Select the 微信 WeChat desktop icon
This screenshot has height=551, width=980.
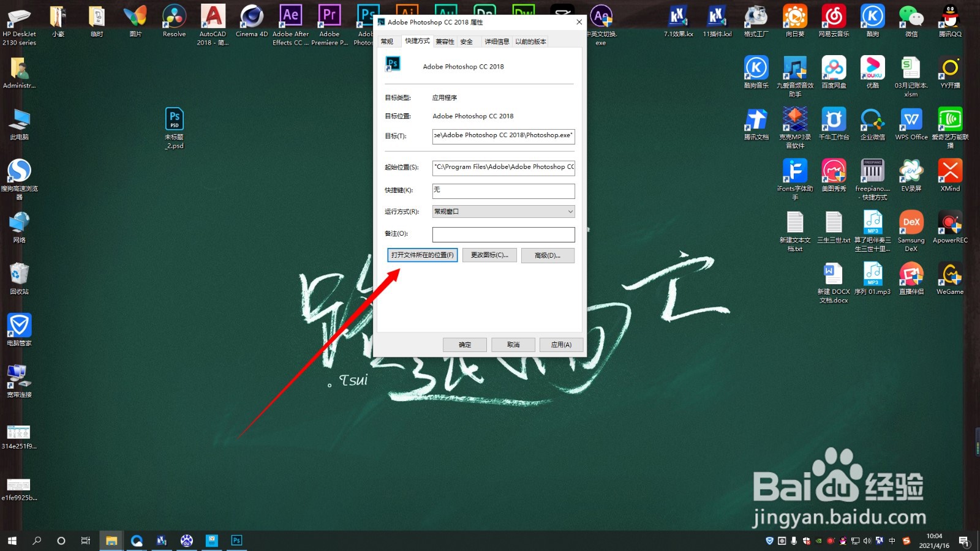[x=911, y=22]
